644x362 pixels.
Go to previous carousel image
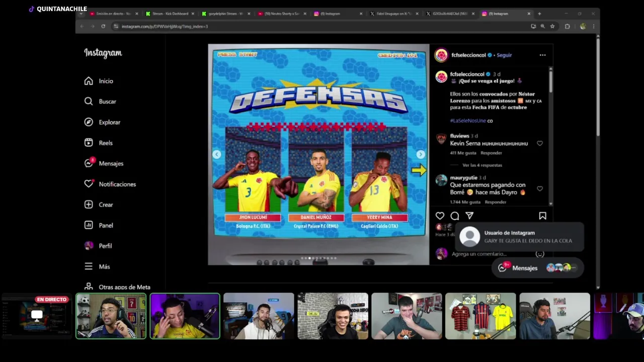217,154
